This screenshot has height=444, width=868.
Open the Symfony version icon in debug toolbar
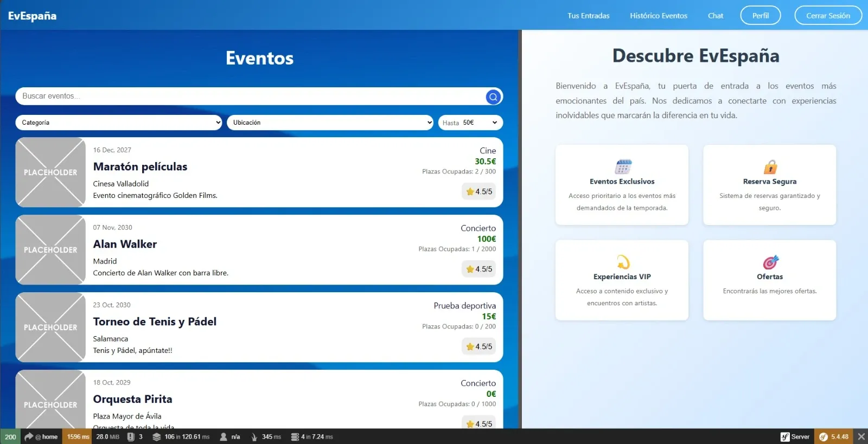[x=834, y=436]
